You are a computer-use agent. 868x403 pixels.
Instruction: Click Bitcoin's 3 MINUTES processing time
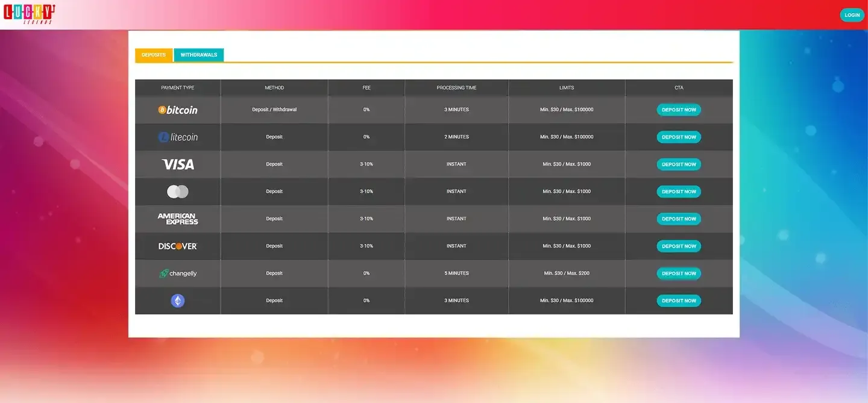pyautogui.click(x=456, y=110)
